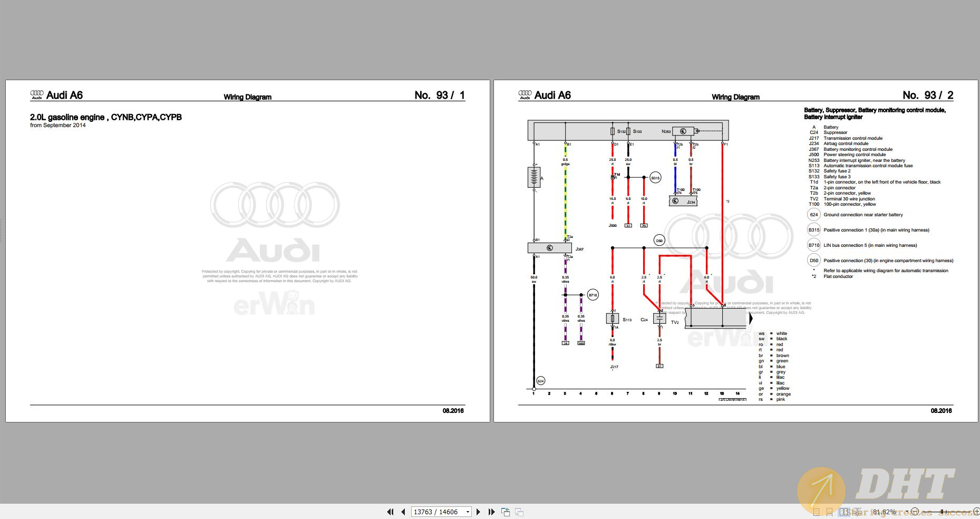980x519 pixels.
Task: Click legend 'B710 LIN bus connection 5'
Action: [x=862, y=245]
